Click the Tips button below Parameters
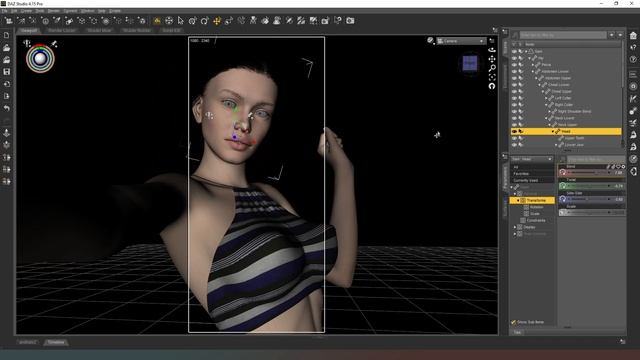Screen dimensions: 640x360 click(517, 332)
